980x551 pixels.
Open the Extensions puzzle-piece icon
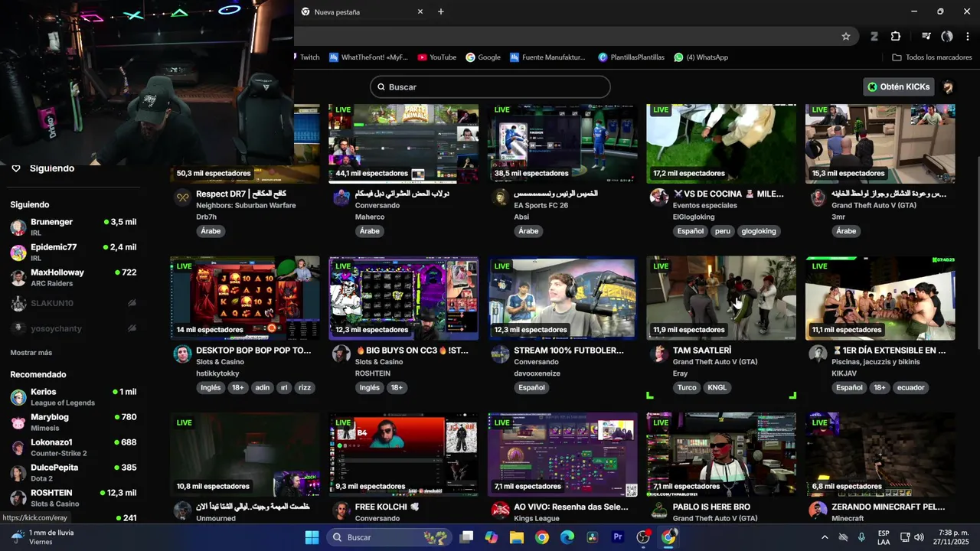click(x=896, y=36)
